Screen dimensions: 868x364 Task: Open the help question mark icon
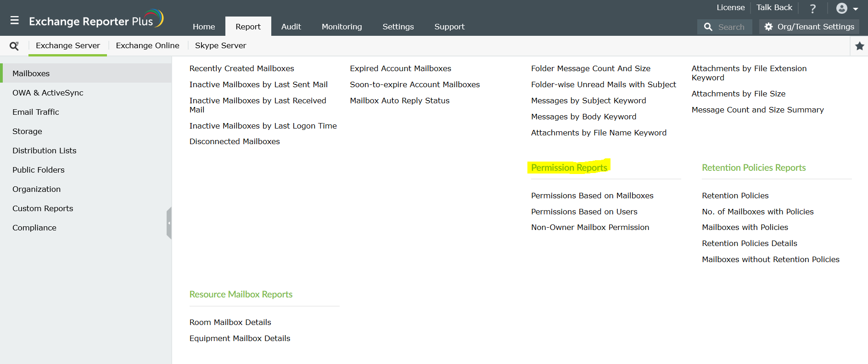click(813, 8)
